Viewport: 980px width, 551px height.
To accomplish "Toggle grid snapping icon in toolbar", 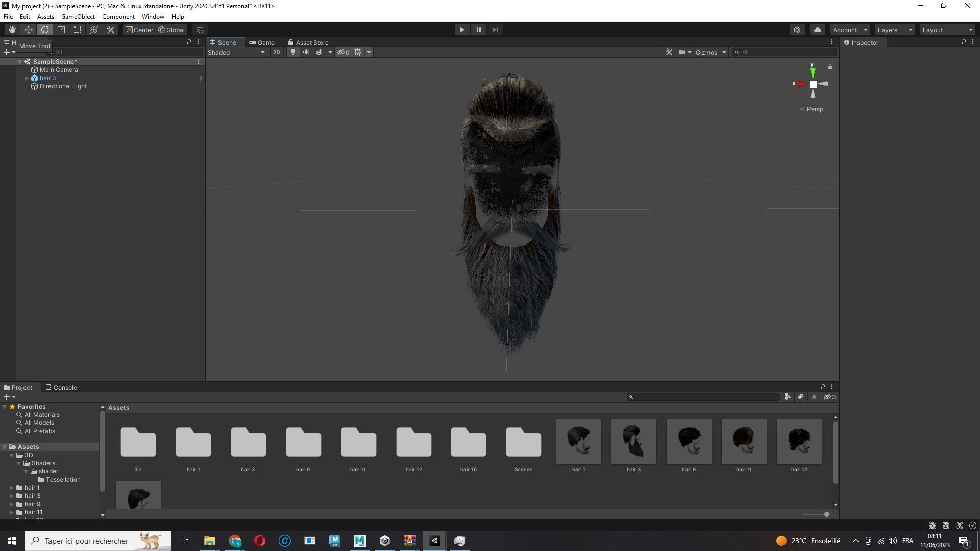I will (x=200, y=30).
